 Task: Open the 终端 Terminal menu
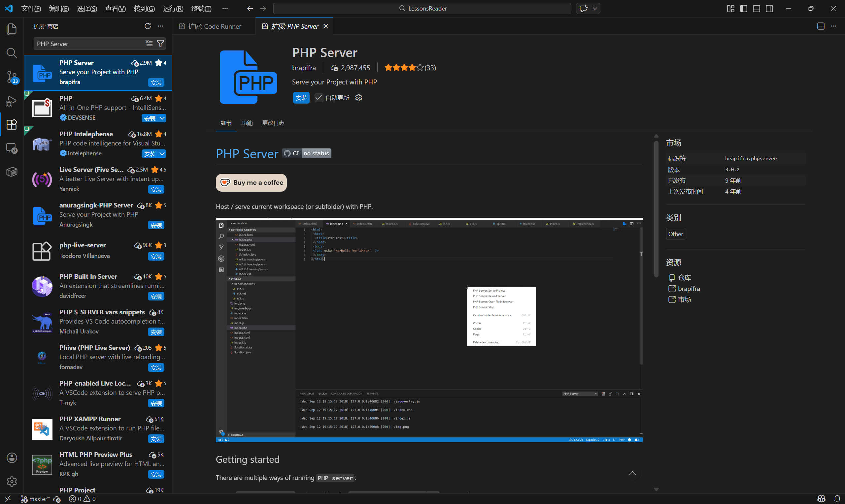click(x=201, y=9)
